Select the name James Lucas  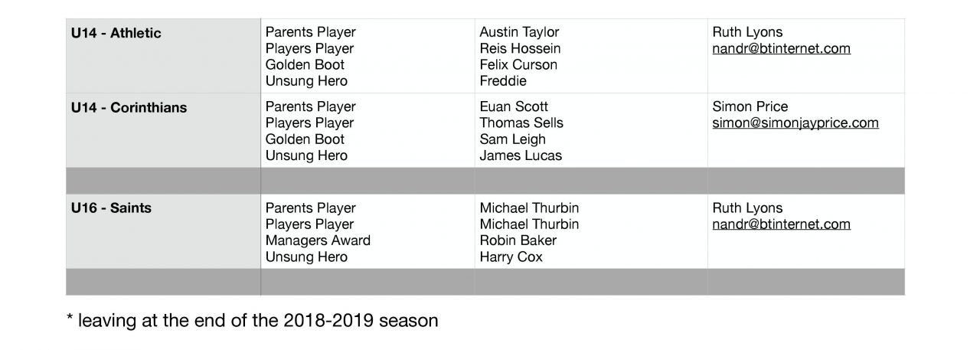(x=521, y=155)
